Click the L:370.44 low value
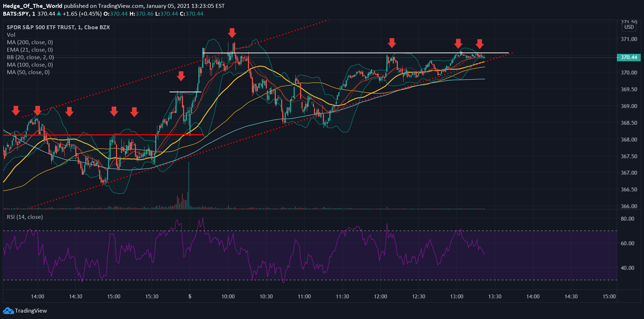The height and width of the screenshot is (319, 644). click(167, 14)
